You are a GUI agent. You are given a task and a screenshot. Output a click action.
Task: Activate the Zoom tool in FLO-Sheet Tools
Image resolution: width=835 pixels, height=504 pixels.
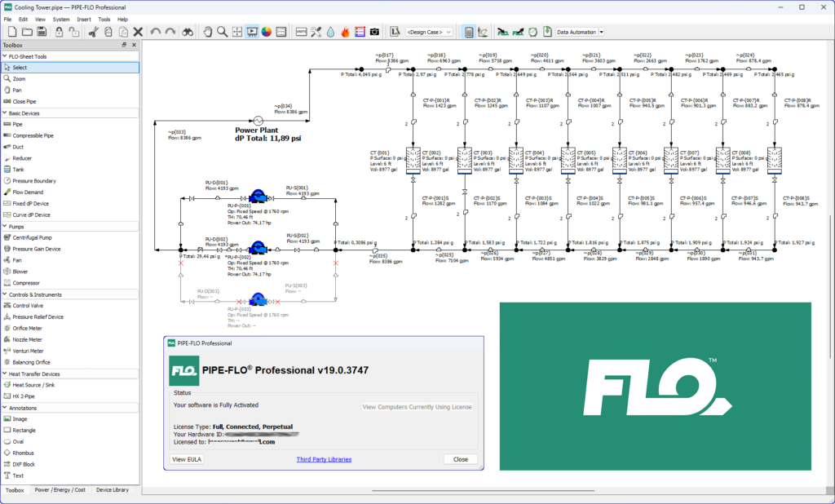click(27, 78)
